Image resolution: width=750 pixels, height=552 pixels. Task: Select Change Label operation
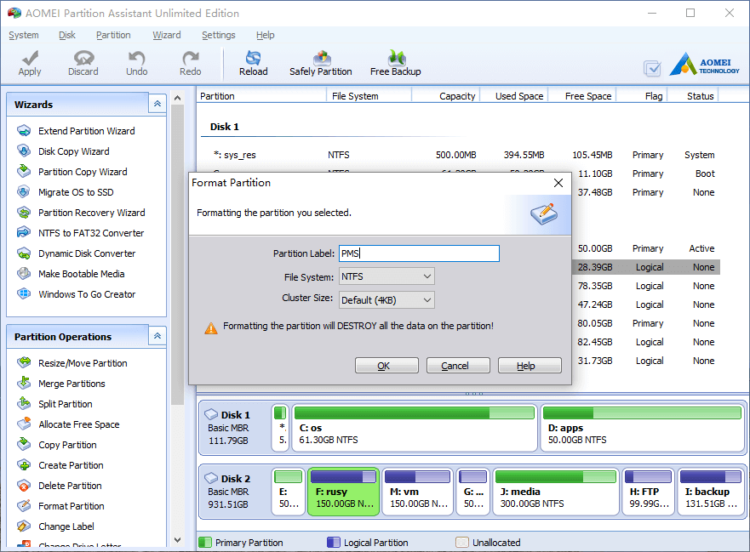click(66, 527)
